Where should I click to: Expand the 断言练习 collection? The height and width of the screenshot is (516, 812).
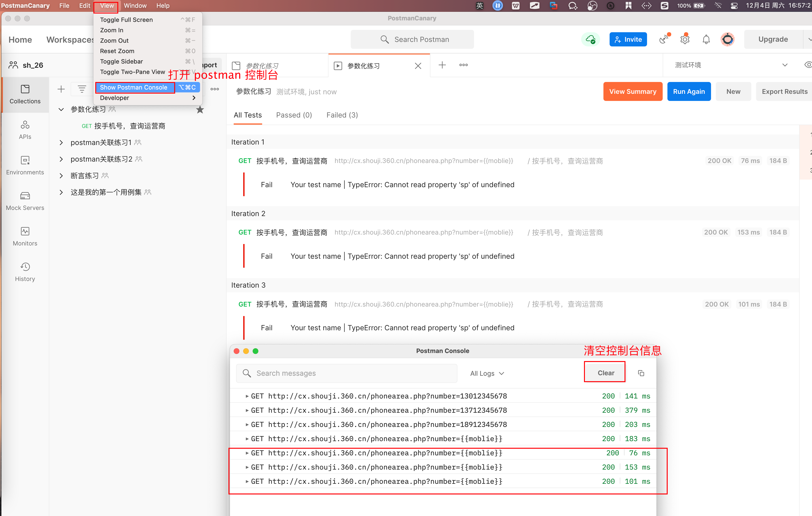(x=61, y=176)
